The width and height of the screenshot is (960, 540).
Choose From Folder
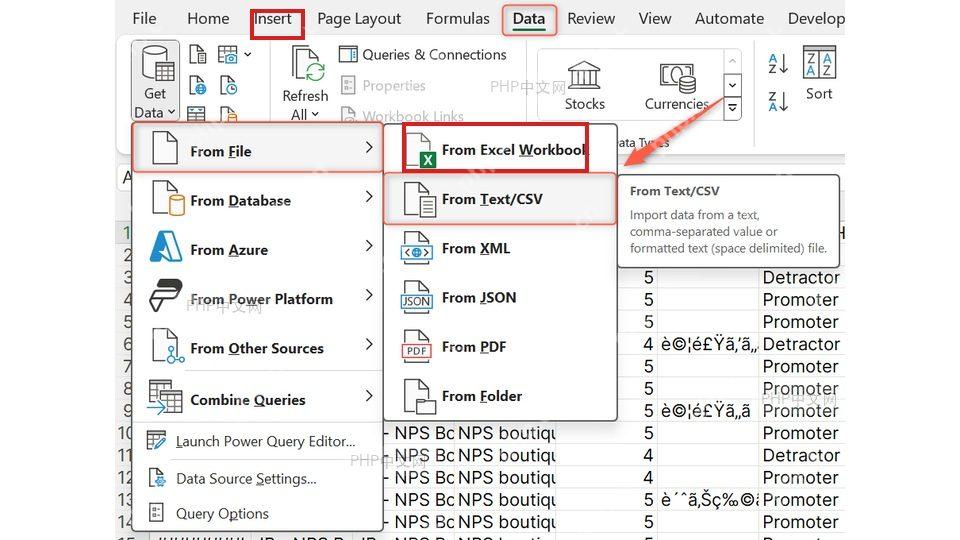500,396
